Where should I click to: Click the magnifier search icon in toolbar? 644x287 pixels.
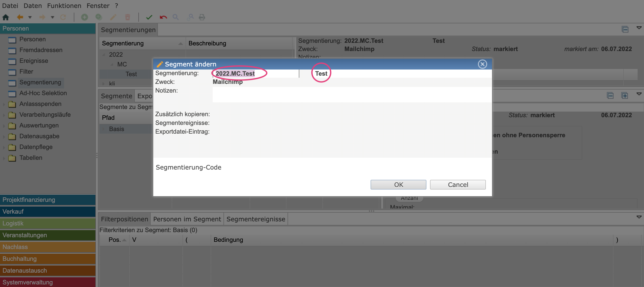point(176,17)
